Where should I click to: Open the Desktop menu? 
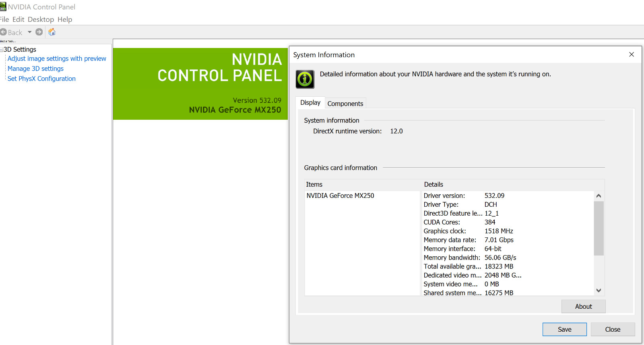coord(41,19)
